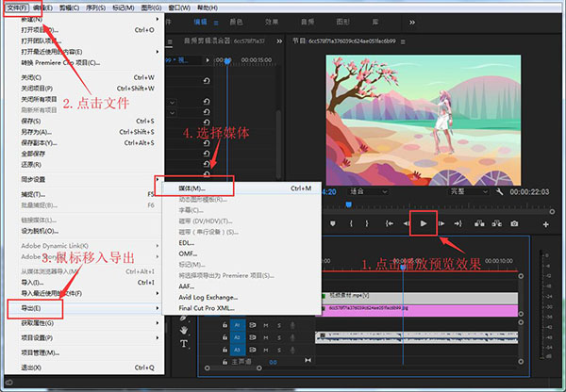The width and height of the screenshot is (566, 392).
Task: Enable voice-over record on track A2
Action: (292, 337)
